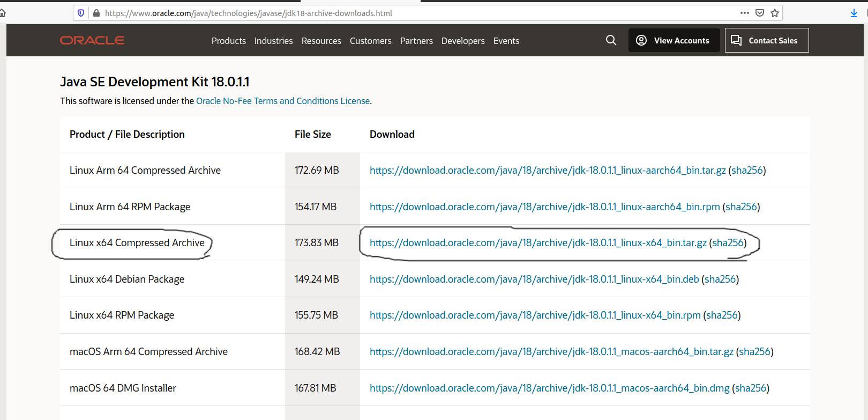Open the Products menu
This screenshot has width=868, height=420.
coord(229,41)
